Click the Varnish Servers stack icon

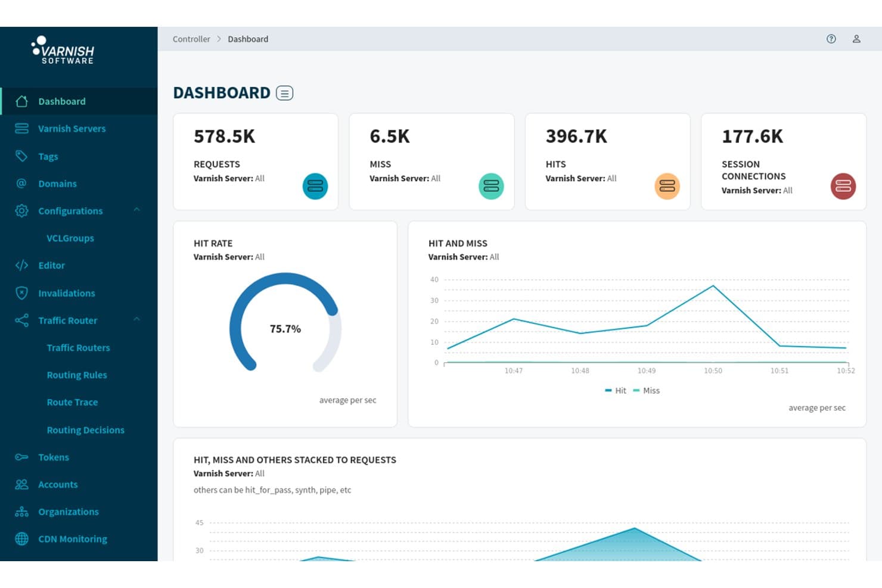[22, 129]
